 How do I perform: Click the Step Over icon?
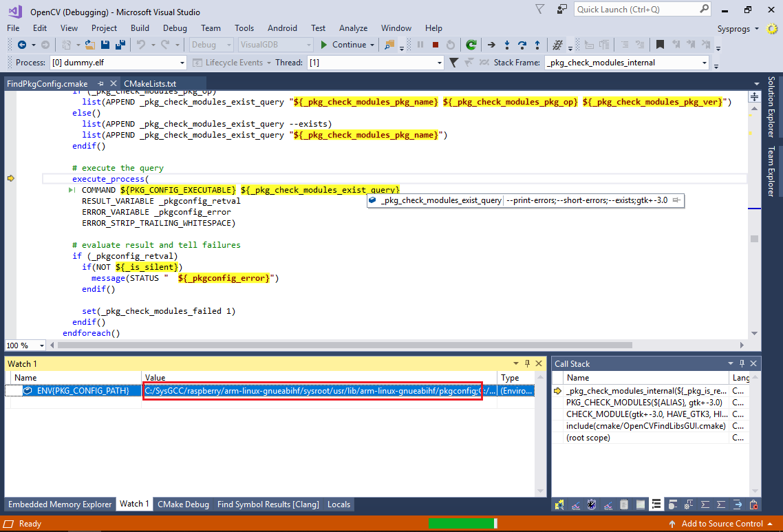(522, 45)
